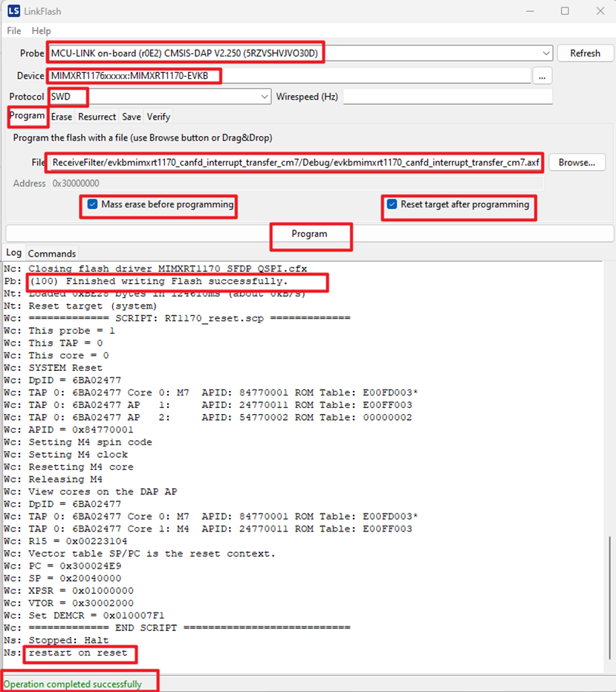Open the File menu
616x692 pixels.
point(13,31)
